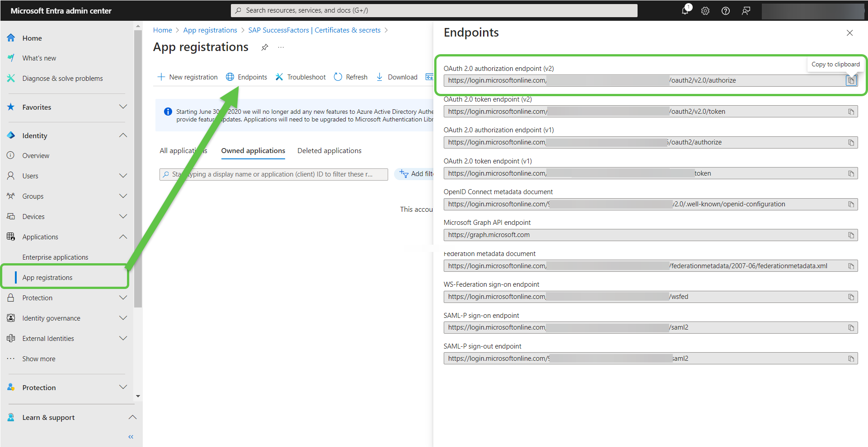Copy SAML-P sign-out endpoint URL
Viewport: 868px width, 447px height.
point(851,359)
